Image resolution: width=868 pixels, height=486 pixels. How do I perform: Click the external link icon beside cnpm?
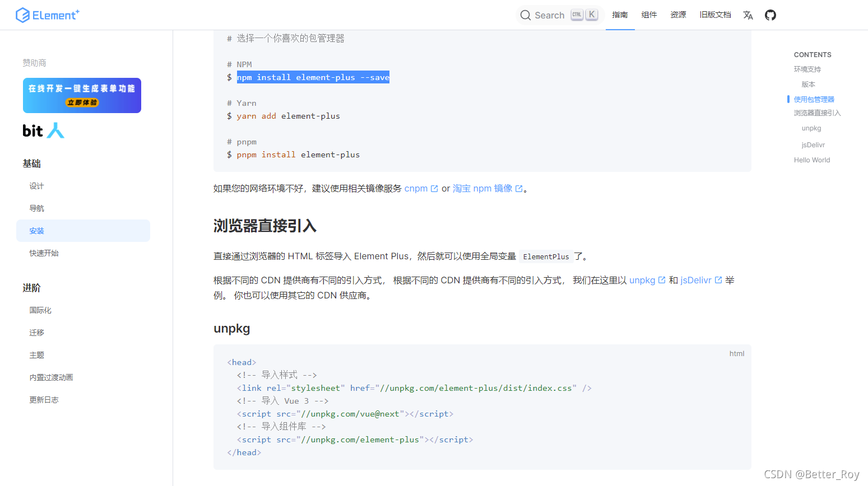[x=435, y=188]
